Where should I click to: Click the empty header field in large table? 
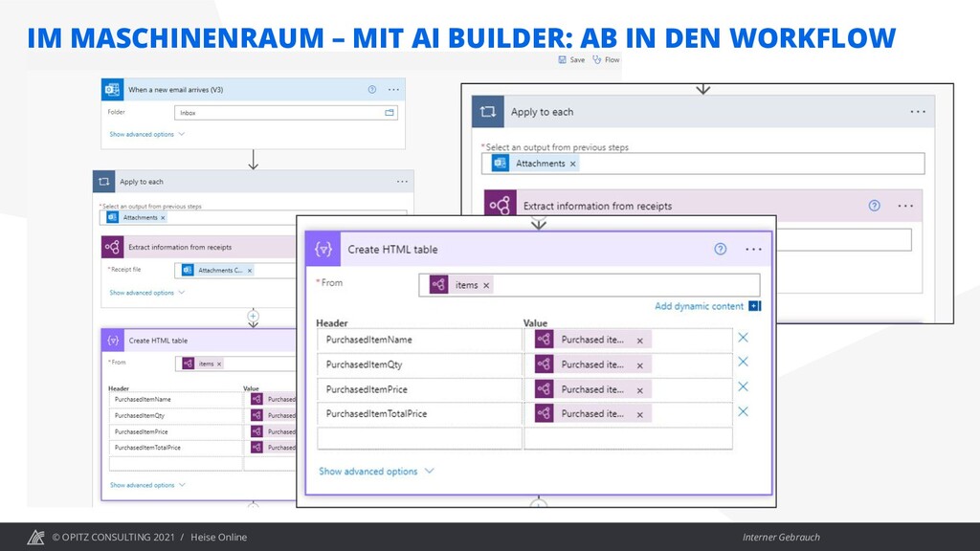coord(419,438)
